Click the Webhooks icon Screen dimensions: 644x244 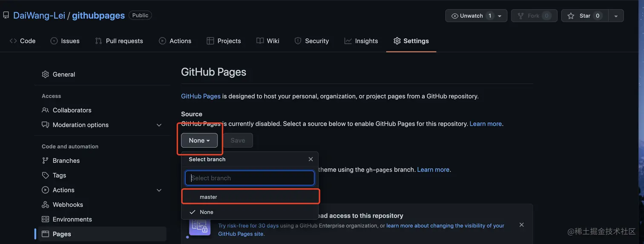pos(45,204)
